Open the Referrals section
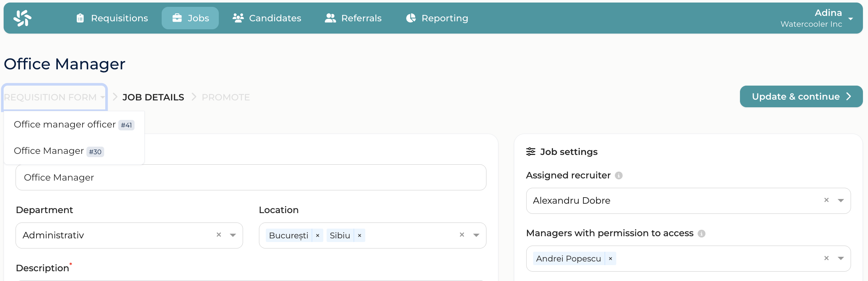 point(353,18)
